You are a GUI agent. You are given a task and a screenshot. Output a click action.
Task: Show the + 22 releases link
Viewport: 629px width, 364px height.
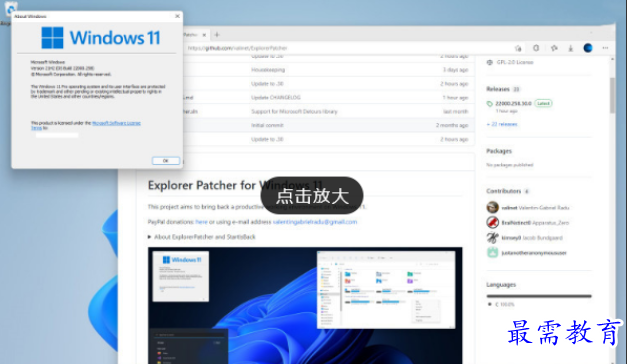point(502,124)
